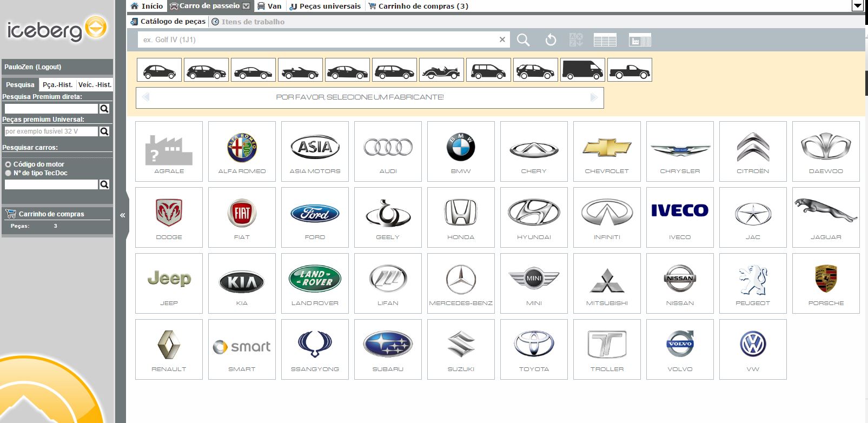
Task: Choose the Kia manufacturer tile
Action: tap(242, 283)
